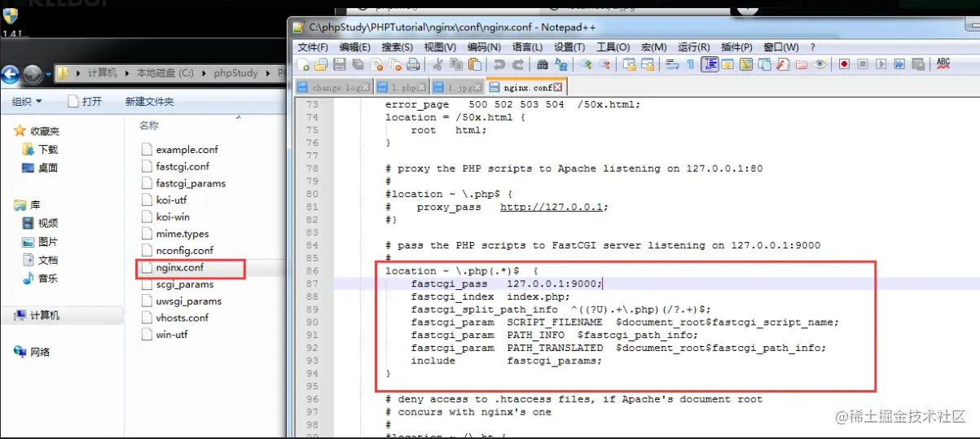This screenshot has width=980, height=439.
Task: Click the Open file toolbar icon
Action: point(320,64)
